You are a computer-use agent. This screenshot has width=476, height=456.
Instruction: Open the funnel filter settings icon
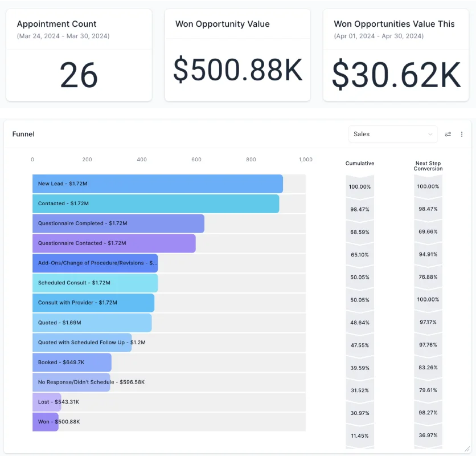[x=448, y=135]
